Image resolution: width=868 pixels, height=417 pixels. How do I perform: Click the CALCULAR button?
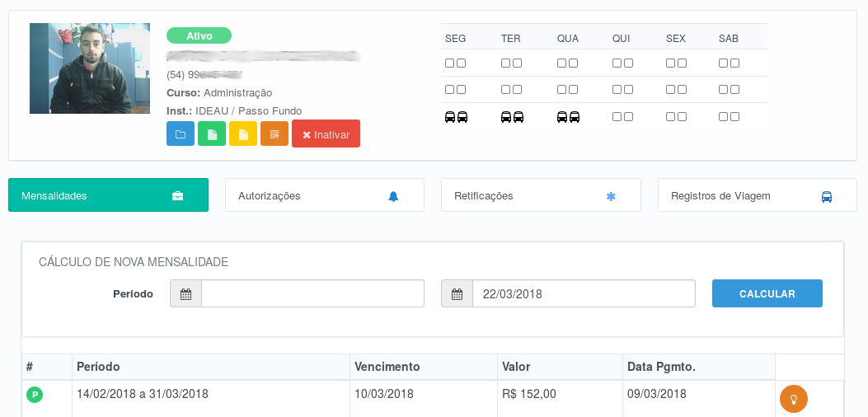tap(767, 293)
